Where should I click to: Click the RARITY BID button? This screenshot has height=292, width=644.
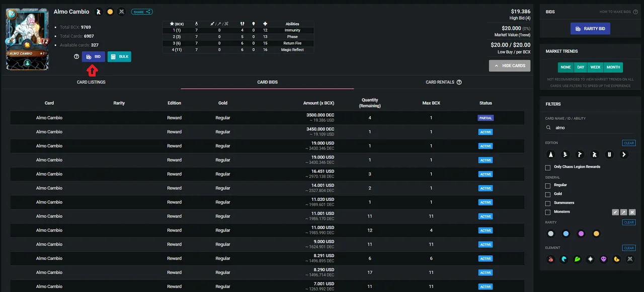point(590,29)
